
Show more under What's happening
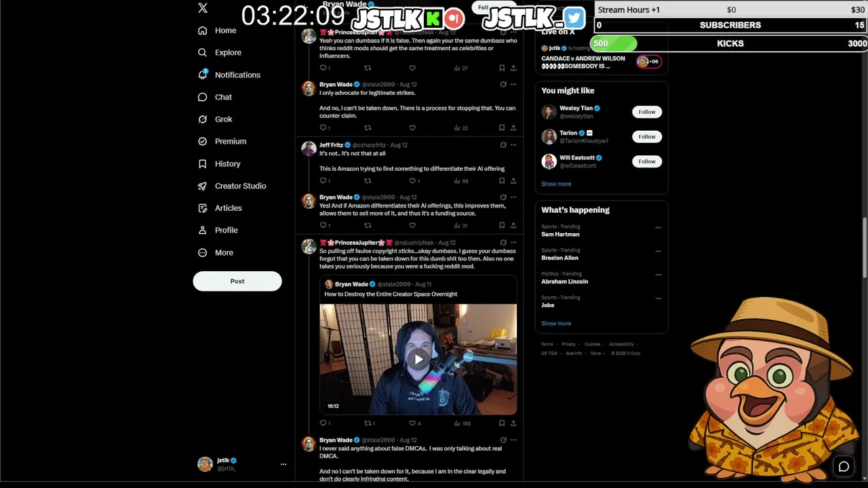click(x=556, y=324)
